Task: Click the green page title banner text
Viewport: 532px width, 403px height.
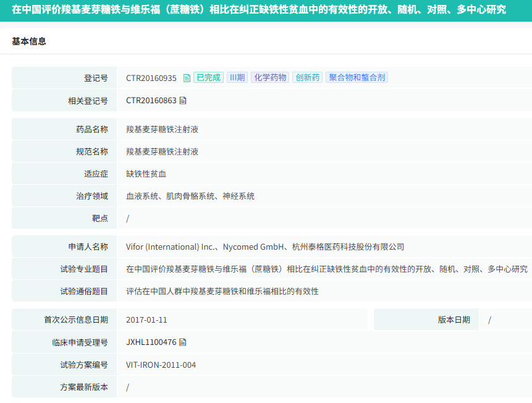Action: coord(259,9)
